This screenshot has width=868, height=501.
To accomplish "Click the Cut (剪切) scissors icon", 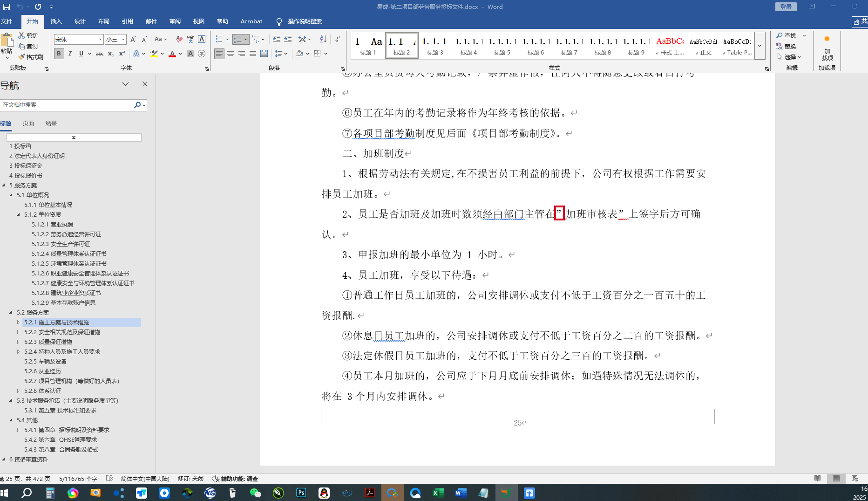I will 21,35.
